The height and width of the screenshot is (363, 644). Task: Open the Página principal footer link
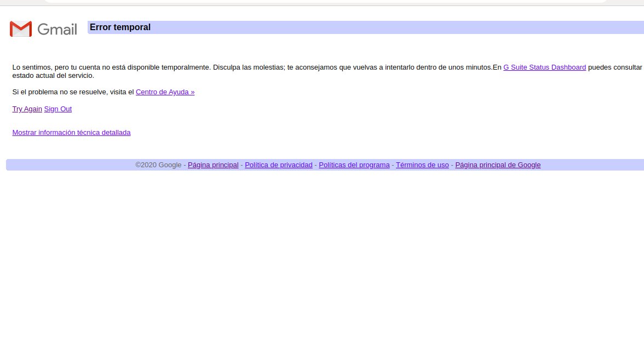click(x=213, y=165)
